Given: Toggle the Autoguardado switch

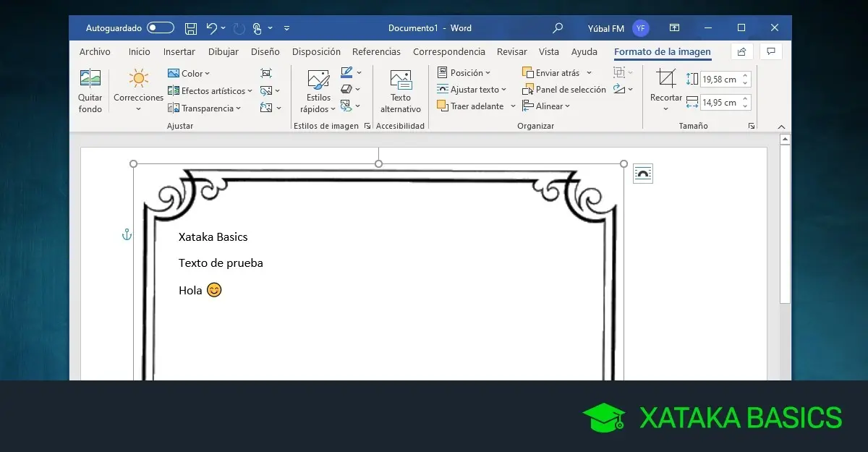Looking at the screenshot, I should coord(161,28).
